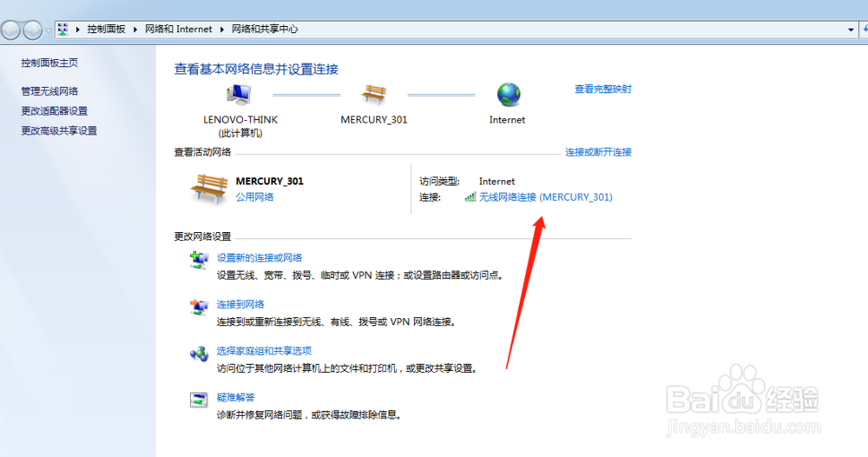Viewport: 868px width, 457px height.
Task: Click the 连接到网络 icon
Action: 199,307
